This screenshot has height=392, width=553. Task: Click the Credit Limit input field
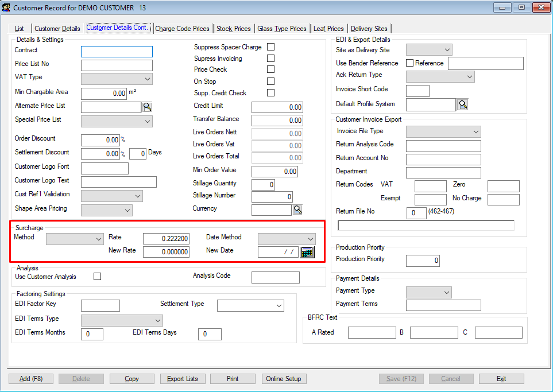pyautogui.click(x=277, y=107)
